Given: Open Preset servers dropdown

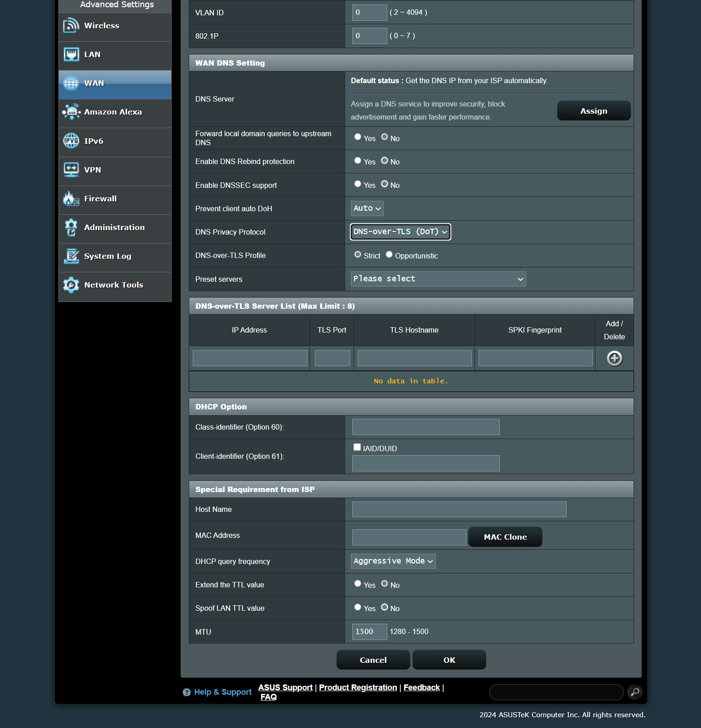Looking at the screenshot, I should 438,279.
